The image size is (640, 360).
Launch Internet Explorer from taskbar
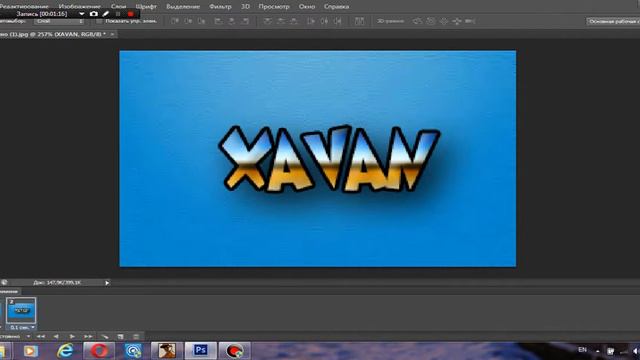coord(65,351)
